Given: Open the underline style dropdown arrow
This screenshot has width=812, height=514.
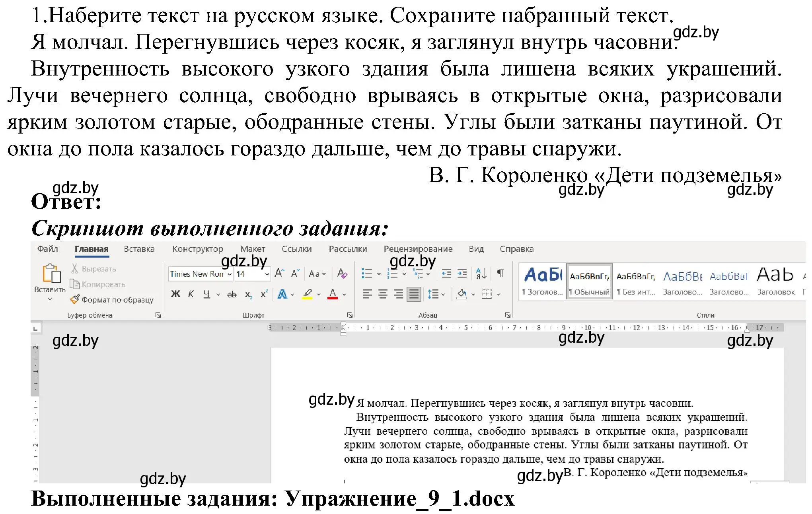Looking at the screenshot, I should (218, 295).
